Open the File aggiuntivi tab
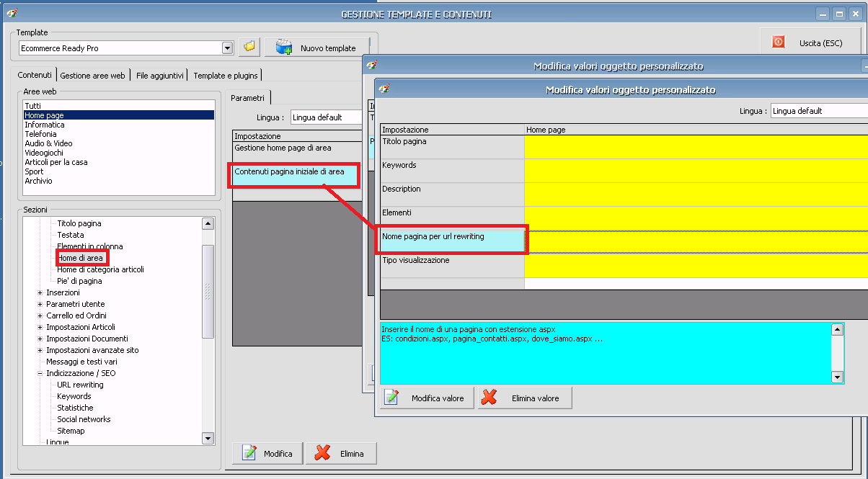Viewport: 868px width, 479px height. click(x=160, y=75)
